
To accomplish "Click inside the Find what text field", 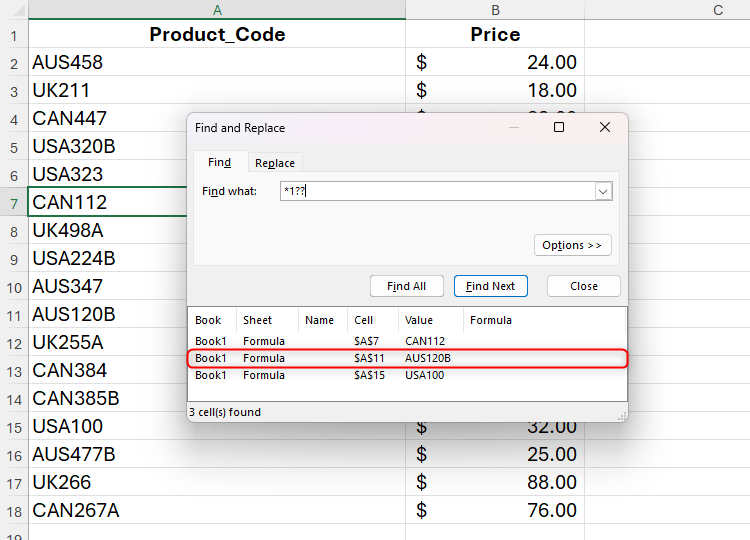I will [435, 191].
